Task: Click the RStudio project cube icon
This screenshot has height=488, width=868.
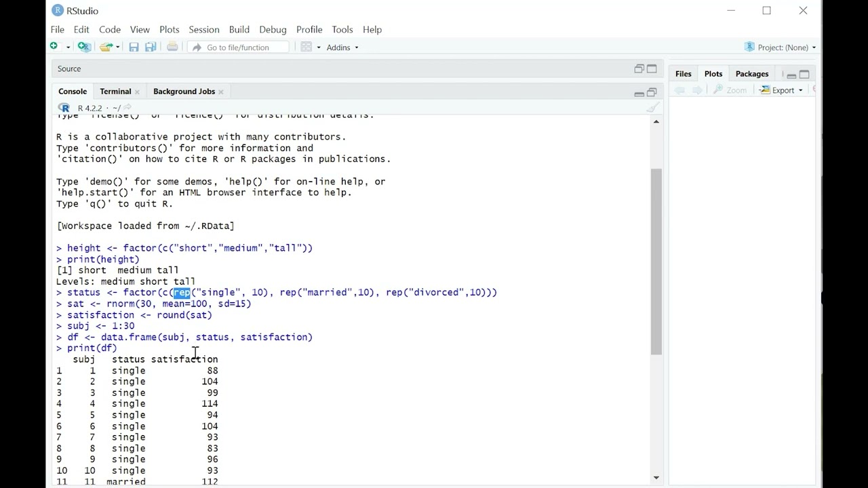Action: coord(749,47)
